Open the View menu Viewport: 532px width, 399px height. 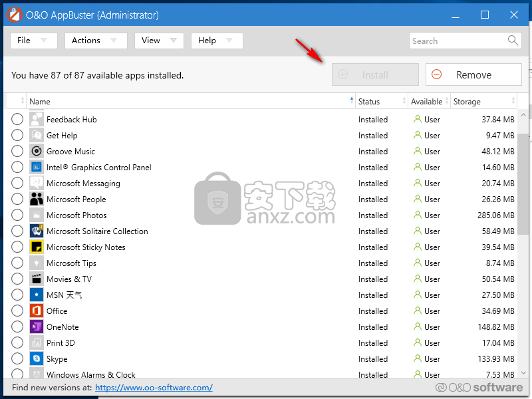click(x=159, y=41)
